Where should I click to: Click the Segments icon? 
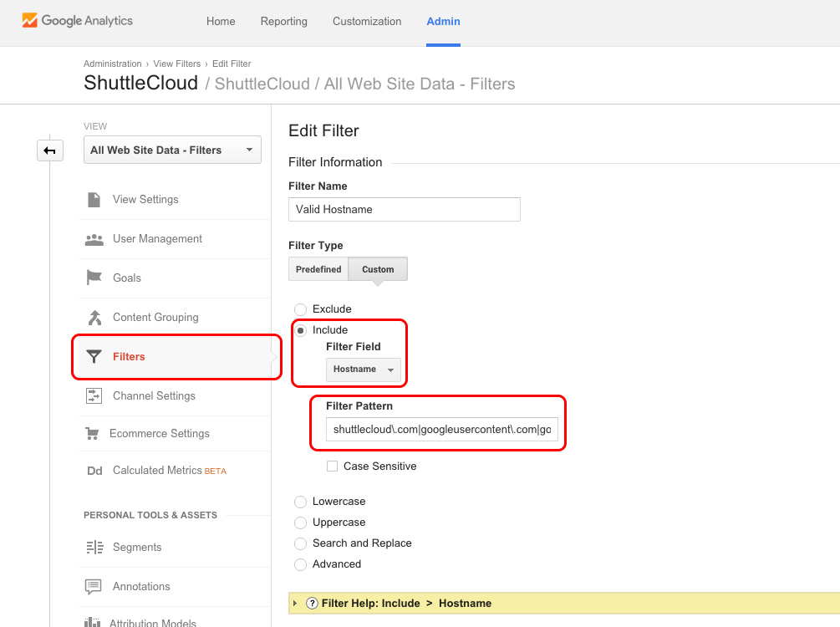tap(94, 547)
